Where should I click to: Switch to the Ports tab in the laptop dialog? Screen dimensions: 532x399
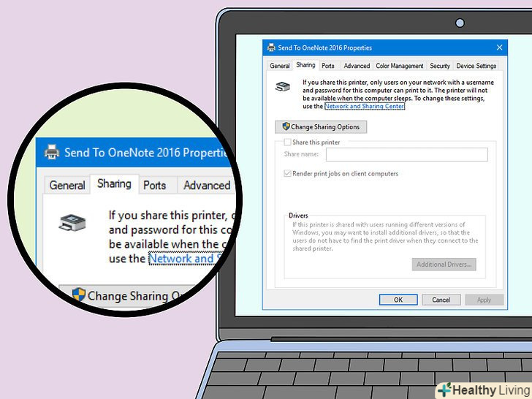click(327, 66)
